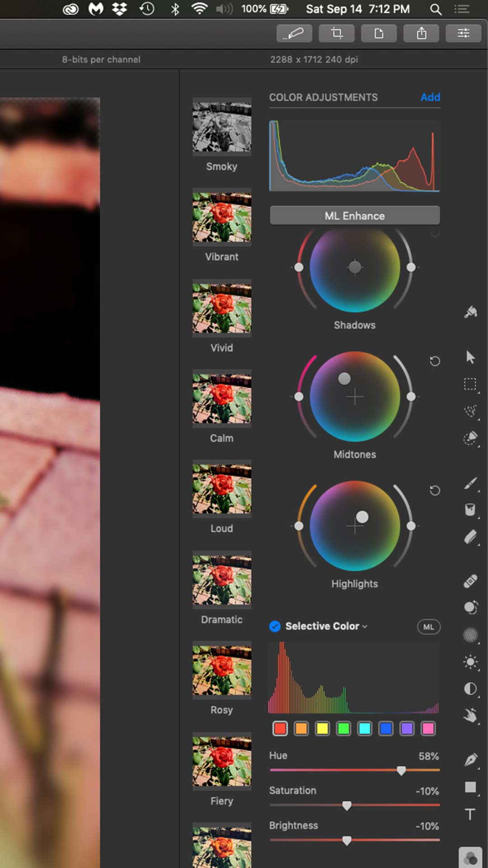Apply the Calm preset thumbnail

(222, 399)
